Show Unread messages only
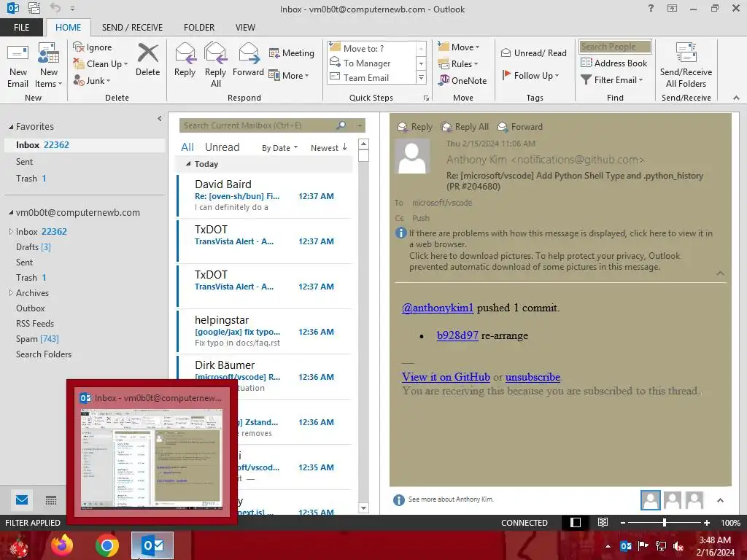The width and height of the screenshot is (747, 560). point(222,147)
